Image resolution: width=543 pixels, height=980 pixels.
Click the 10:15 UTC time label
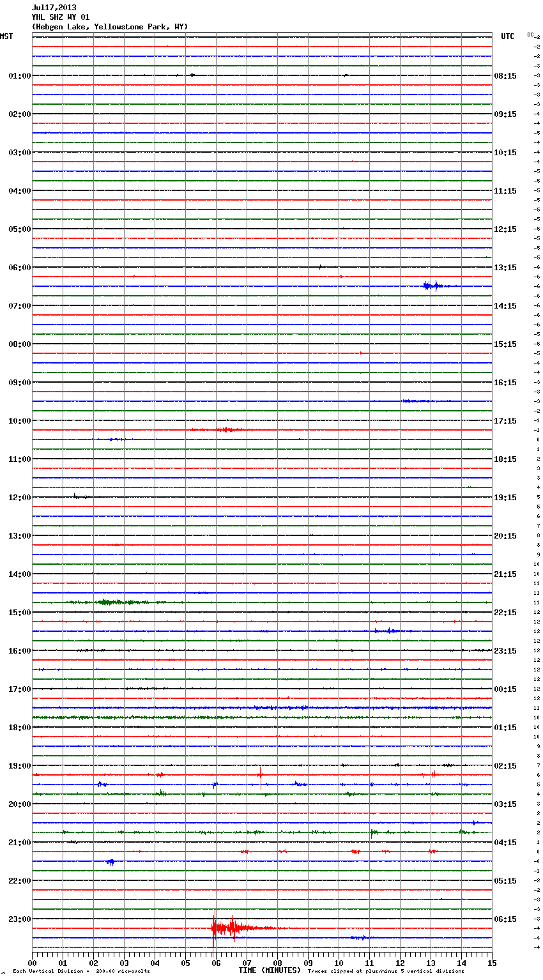pos(505,153)
